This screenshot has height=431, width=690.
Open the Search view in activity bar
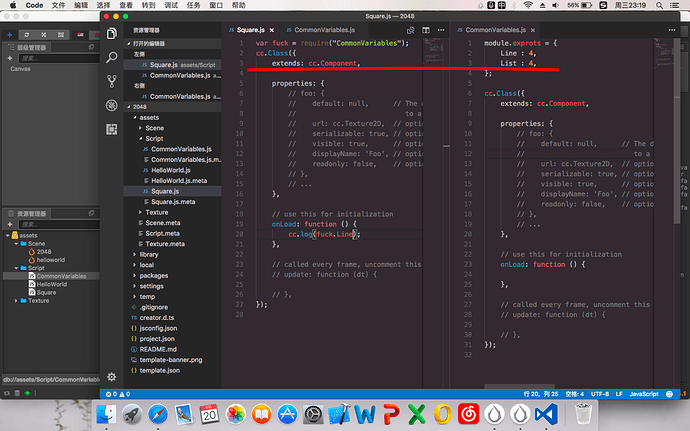[112, 58]
